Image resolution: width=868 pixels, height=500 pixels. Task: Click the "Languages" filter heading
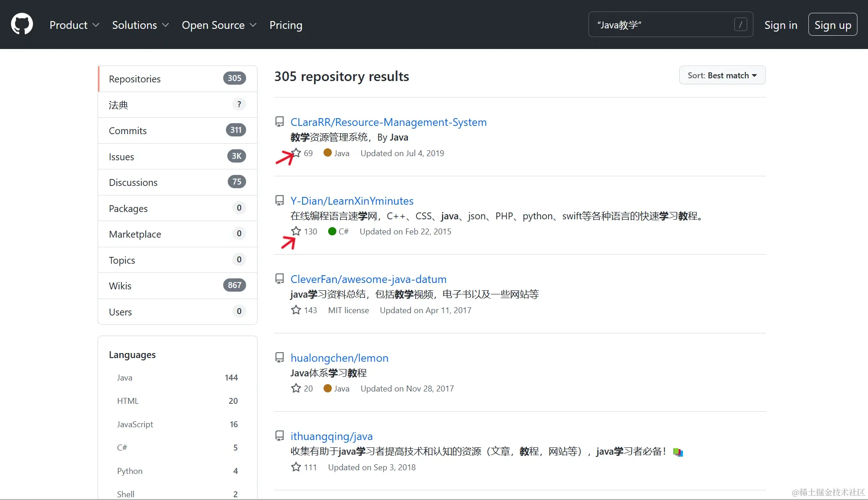[132, 355]
